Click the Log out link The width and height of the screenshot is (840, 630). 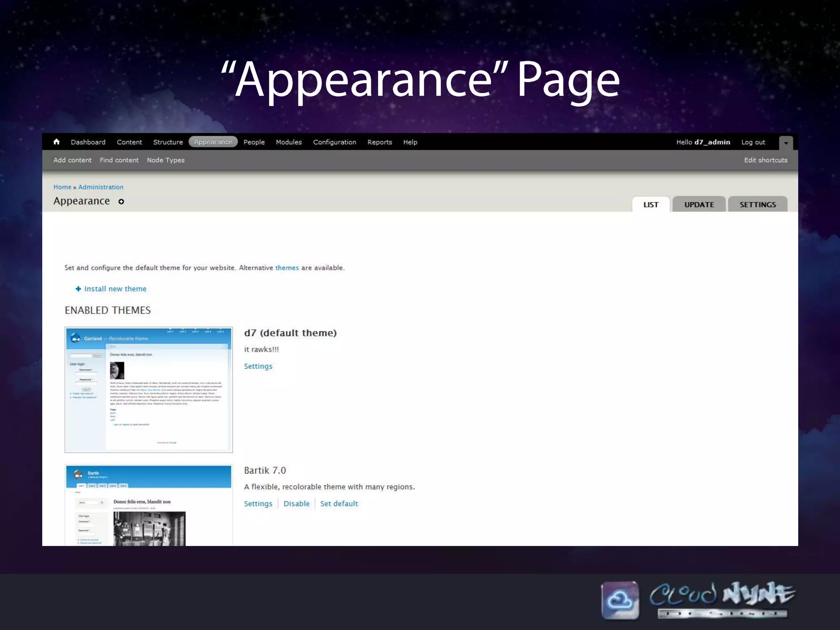(753, 142)
